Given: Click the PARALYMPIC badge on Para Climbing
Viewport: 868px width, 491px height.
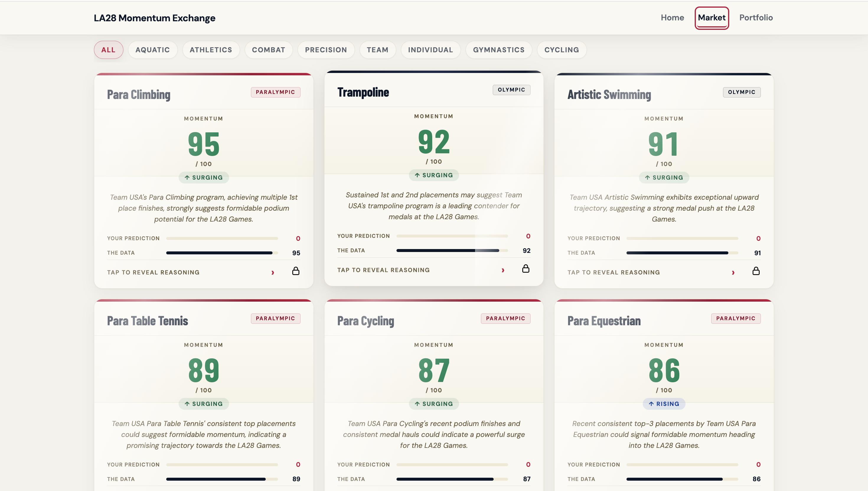Looking at the screenshot, I should [x=275, y=92].
